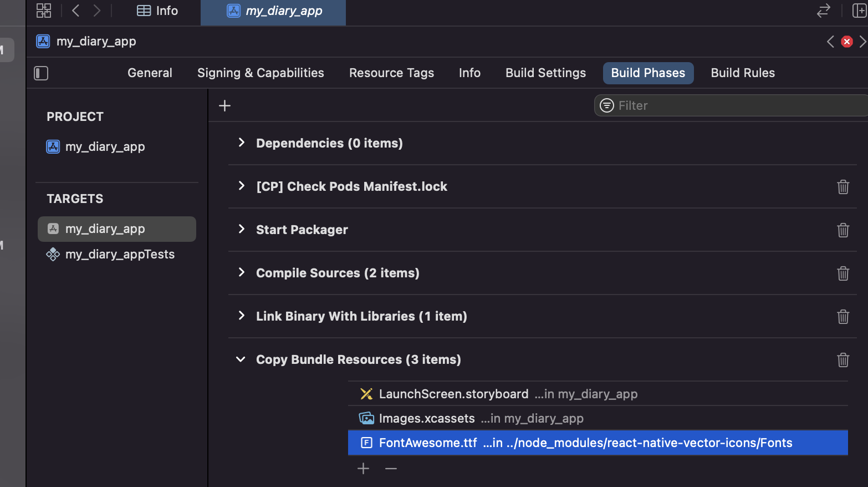868x487 pixels.
Task: Select the my_diary_app target
Action: point(117,229)
